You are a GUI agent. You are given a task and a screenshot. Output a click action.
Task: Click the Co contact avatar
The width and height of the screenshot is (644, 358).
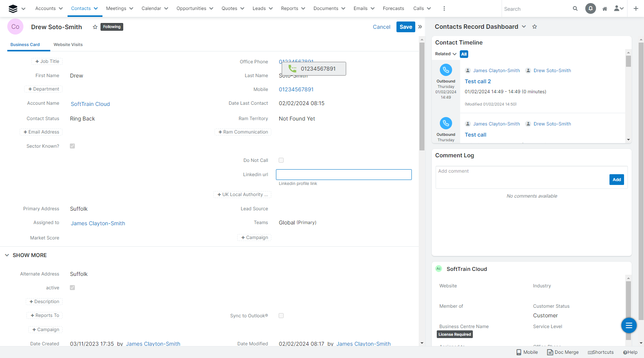point(15,26)
